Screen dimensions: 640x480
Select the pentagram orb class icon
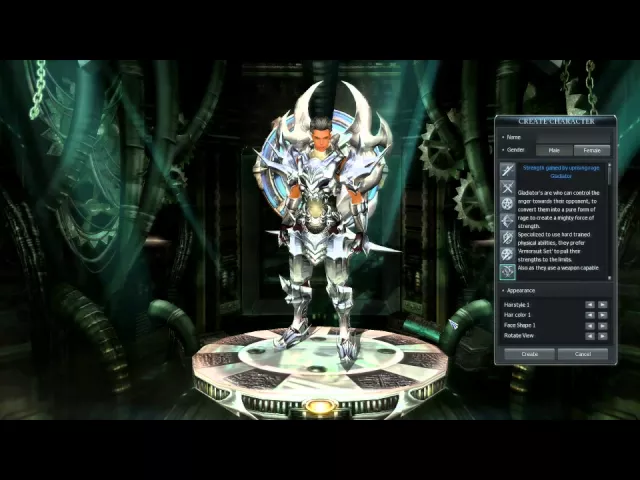click(x=507, y=204)
